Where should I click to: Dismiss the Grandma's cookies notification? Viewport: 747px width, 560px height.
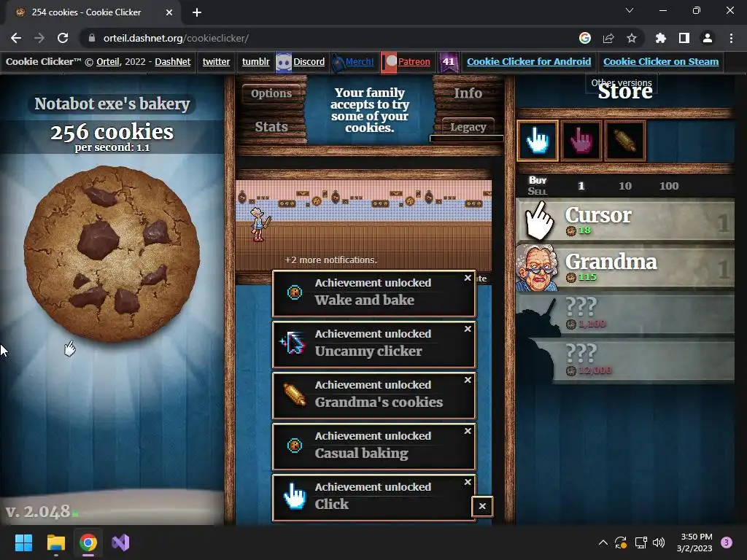click(x=468, y=380)
